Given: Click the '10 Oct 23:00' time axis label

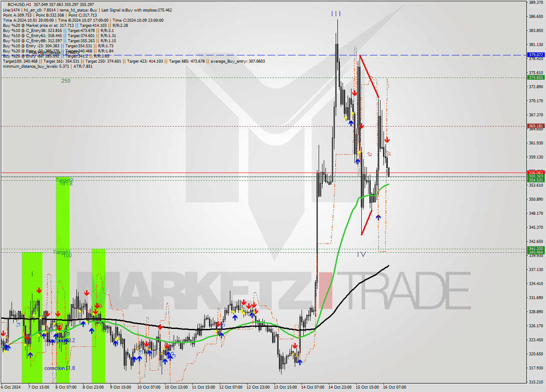Looking at the screenshot, I should tap(176, 388).
